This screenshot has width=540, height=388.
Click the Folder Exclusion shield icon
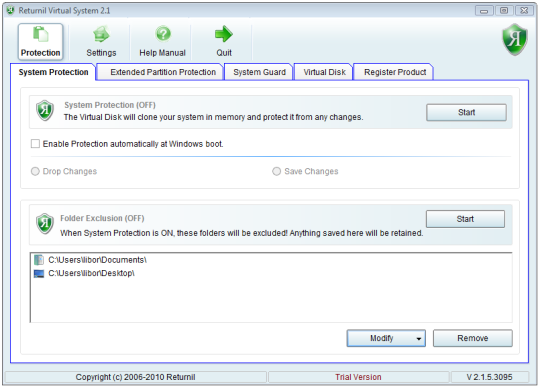pos(45,223)
